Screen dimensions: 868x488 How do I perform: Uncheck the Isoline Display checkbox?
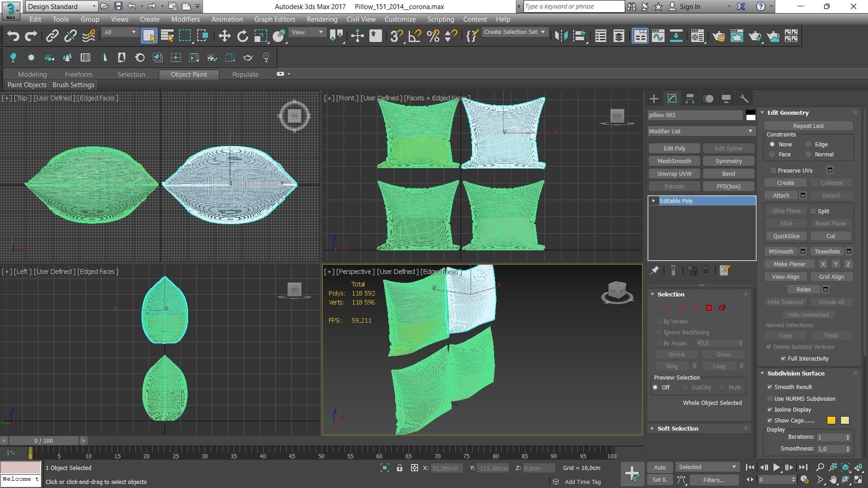point(770,409)
